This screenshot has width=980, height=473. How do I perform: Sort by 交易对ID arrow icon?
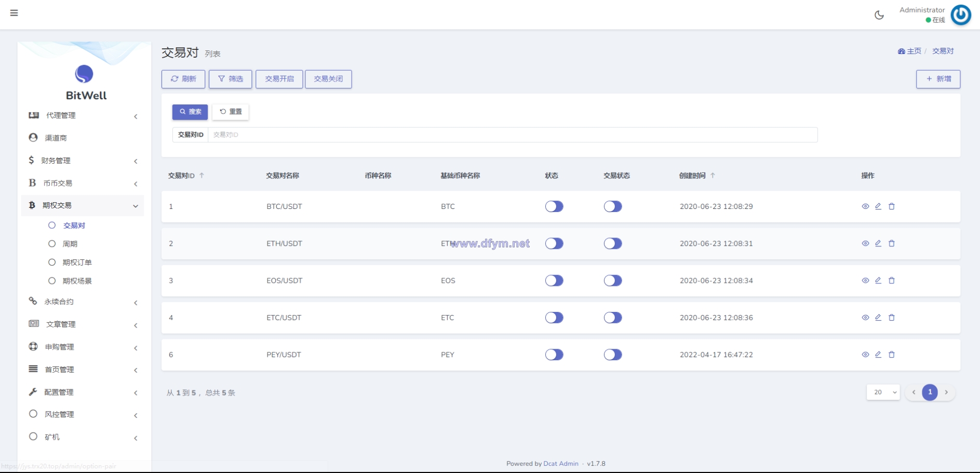click(x=202, y=176)
